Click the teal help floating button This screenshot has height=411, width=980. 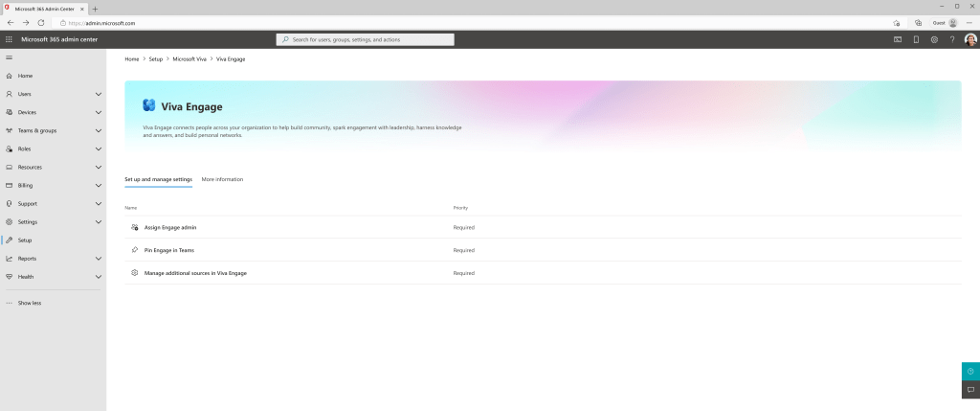[x=970, y=372]
